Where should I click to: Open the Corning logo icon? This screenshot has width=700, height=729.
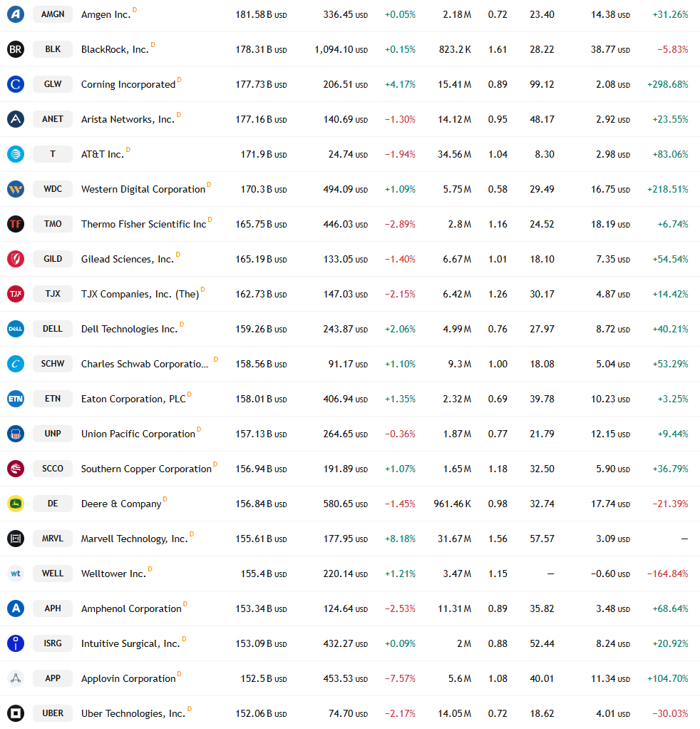(x=16, y=84)
